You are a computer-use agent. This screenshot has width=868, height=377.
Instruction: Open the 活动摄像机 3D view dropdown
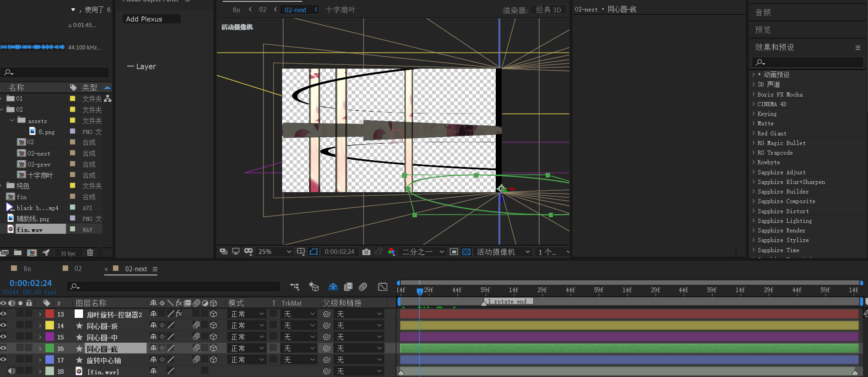503,252
